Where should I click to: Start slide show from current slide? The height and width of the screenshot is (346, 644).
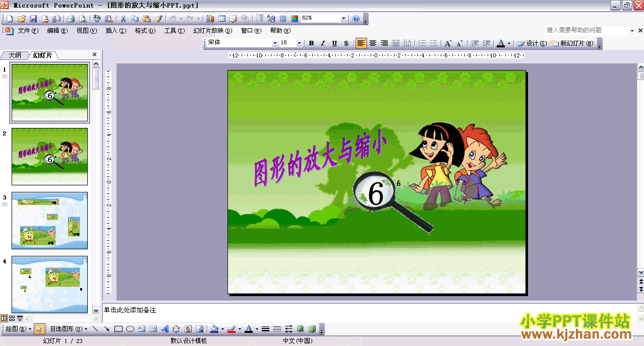coord(20,318)
